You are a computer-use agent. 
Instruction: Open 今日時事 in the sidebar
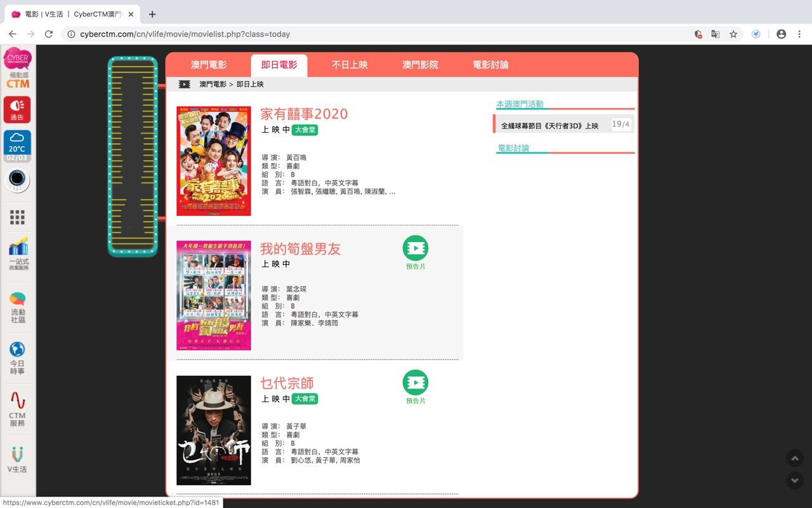(17, 358)
